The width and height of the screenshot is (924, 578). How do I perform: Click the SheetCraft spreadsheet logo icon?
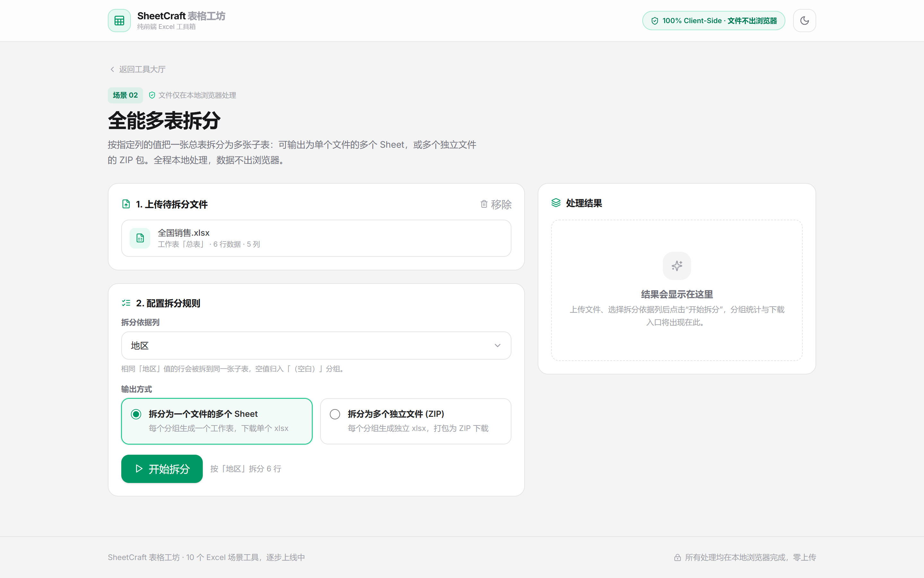coord(119,21)
